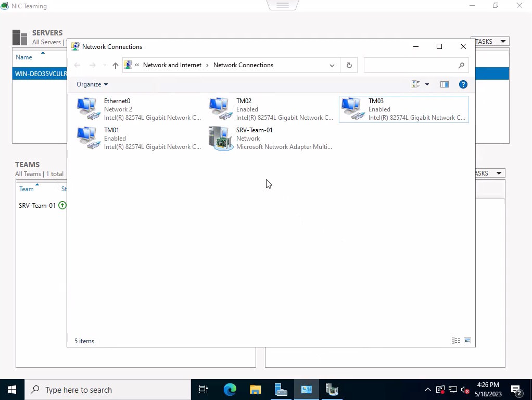Click the SRV-Team-01 green status icon
Viewport: 532px width, 400px height.
coord(62,205)
